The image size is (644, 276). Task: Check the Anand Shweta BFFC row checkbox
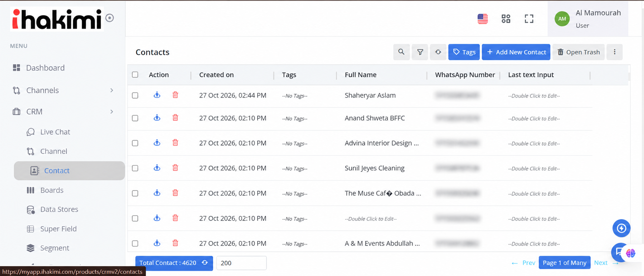pos(135,118)
